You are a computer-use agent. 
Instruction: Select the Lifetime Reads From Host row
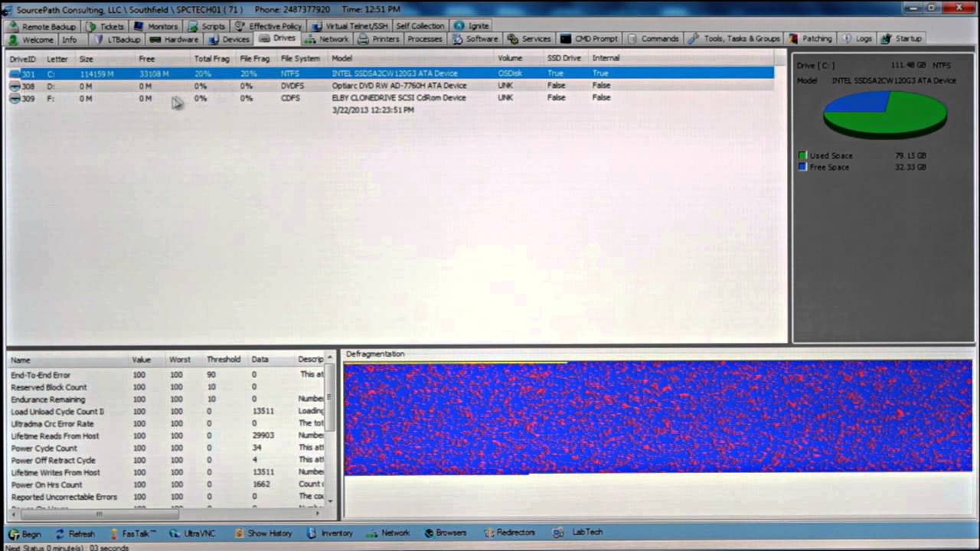(167, 435)
